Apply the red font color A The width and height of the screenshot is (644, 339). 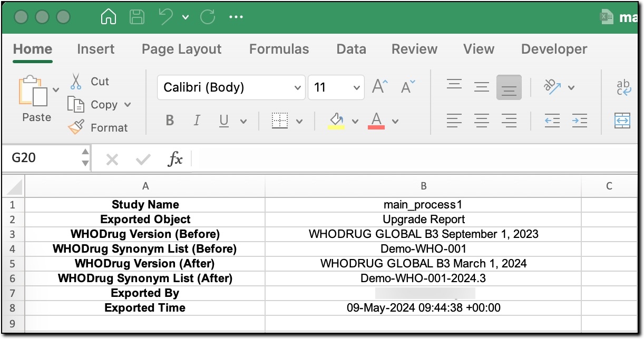click(x=376, y=121)
